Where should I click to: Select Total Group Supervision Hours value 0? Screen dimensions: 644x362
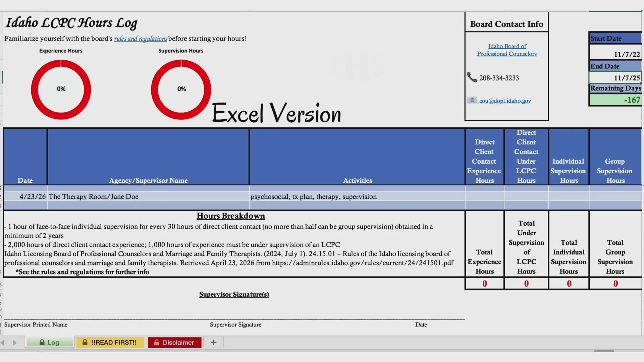click(615, 284)
